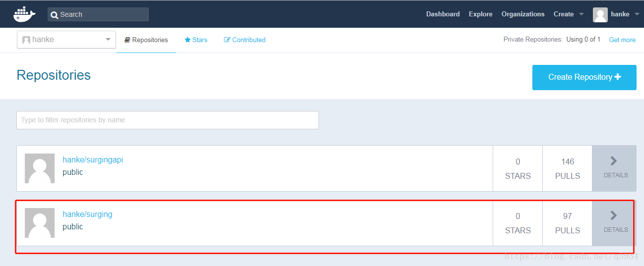Screen dimensions: 644x266
Task: Click hanke user avatar in header
Action: [x=600, y=15]
